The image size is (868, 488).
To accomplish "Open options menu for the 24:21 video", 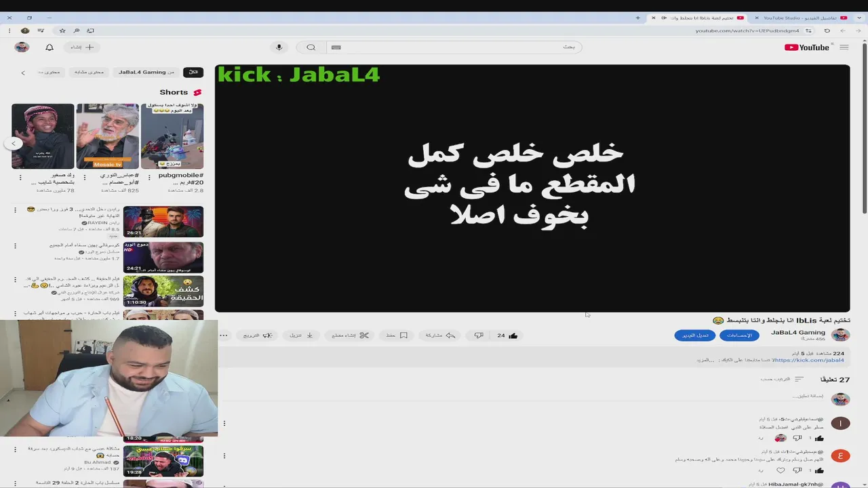I will point(15,246).
